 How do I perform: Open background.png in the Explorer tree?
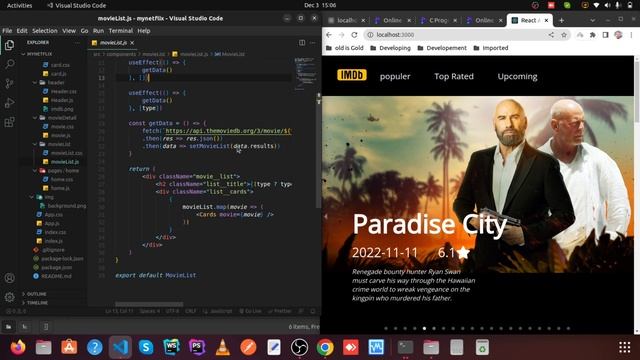67,206
